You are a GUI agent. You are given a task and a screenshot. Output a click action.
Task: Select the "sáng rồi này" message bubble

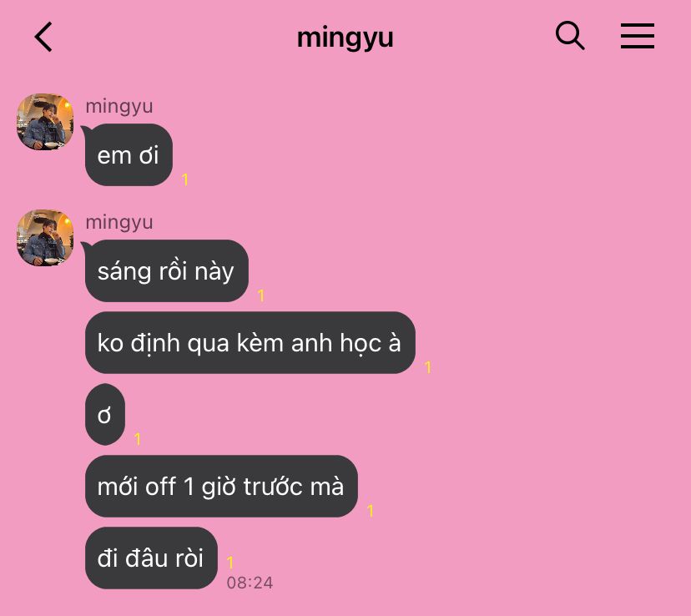(x=166, y=270)
